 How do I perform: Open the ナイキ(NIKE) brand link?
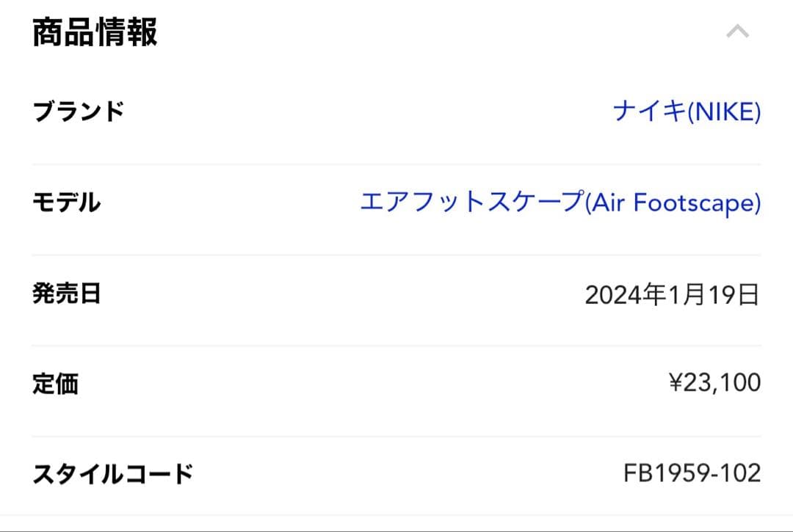pos(689,112)
